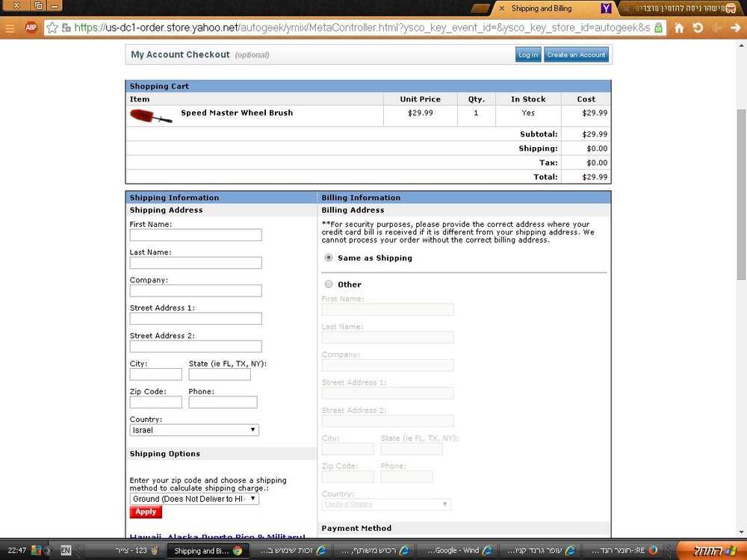Open the shipping Country dropdown showing Israel
Image resolution: width=747 pixels, height=560 pixels.
tap(194, 430)
